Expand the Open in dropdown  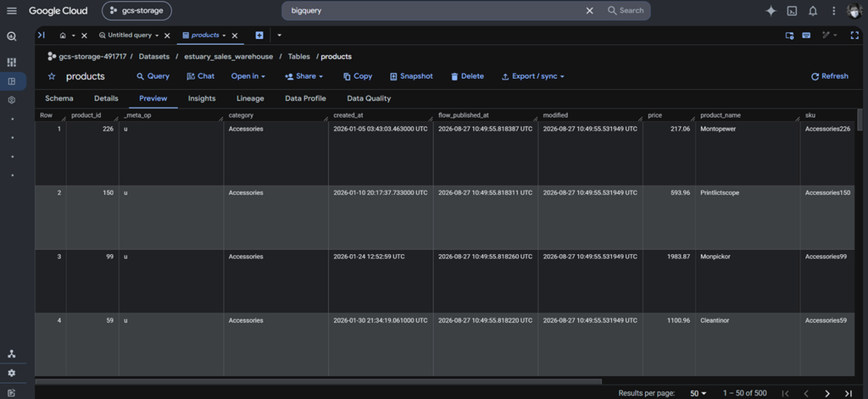tap(248, 76)
